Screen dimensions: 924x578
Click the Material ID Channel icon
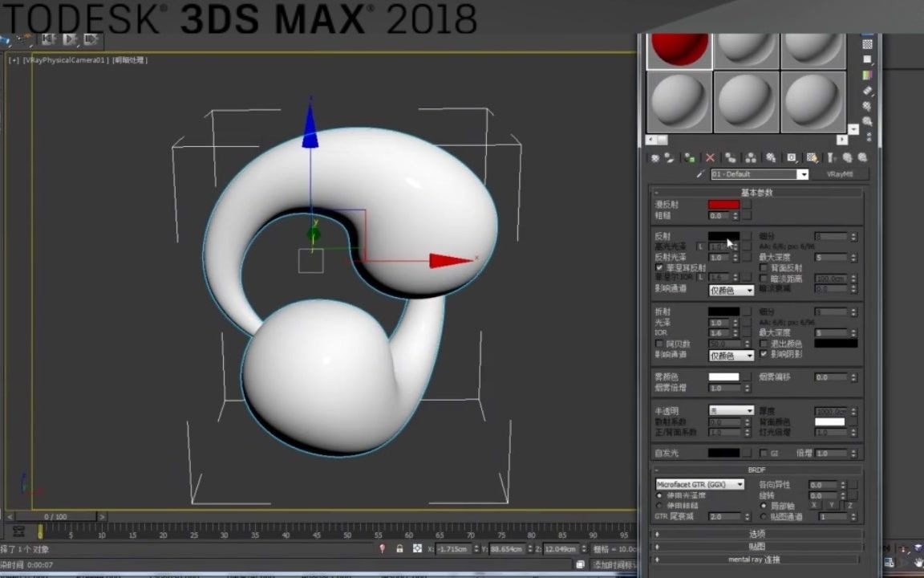click(x=792, y=157)
